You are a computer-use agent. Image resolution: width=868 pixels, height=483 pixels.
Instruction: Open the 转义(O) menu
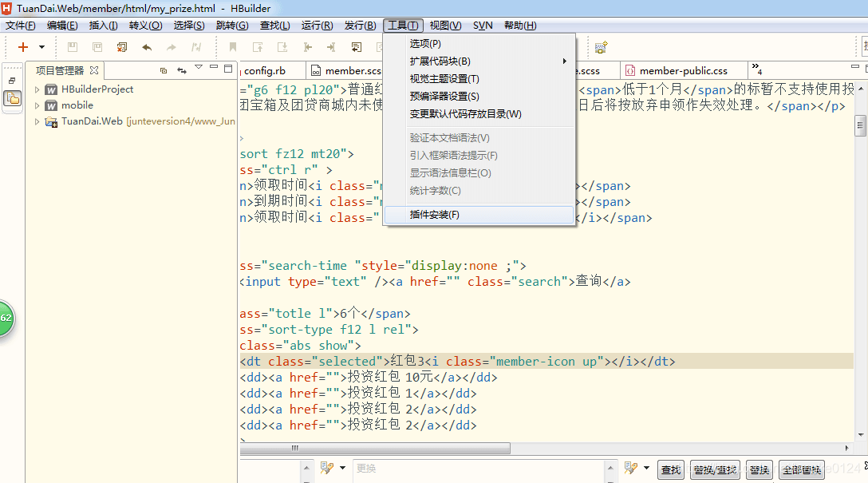(x=145, y=26)
